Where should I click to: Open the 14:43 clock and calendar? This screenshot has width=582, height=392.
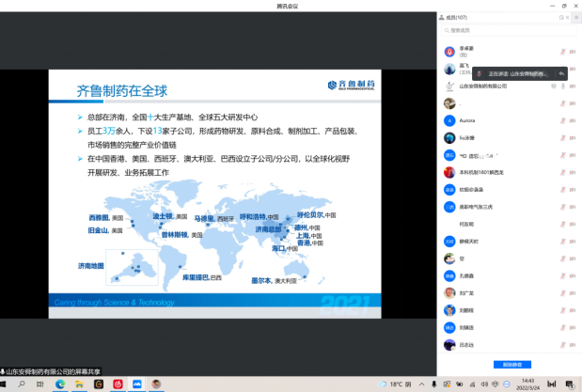point(527,384)
